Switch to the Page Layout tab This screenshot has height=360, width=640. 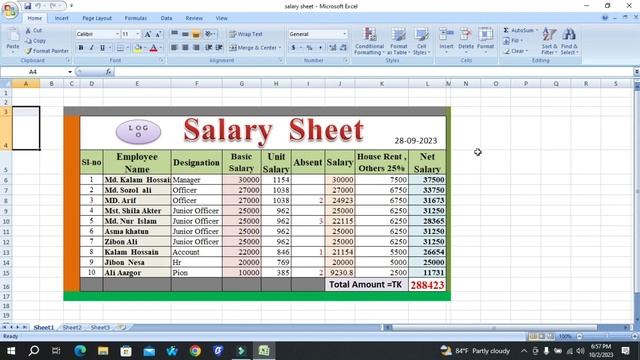tap(97, 18)
